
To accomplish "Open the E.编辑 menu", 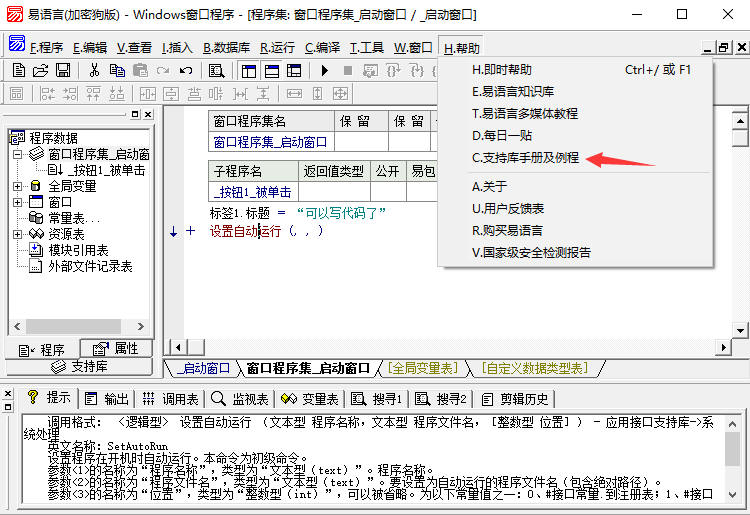I will pyautogui.click(x=90, y=48).
